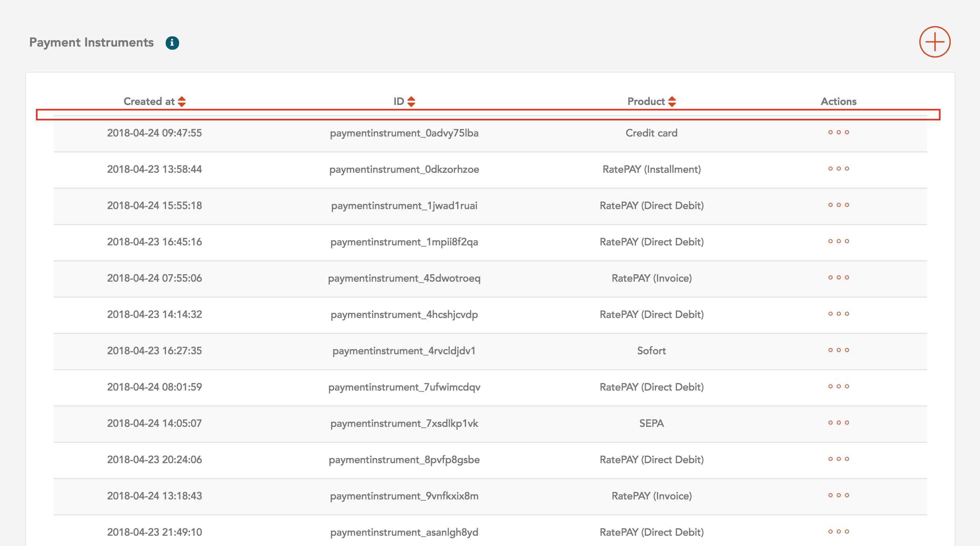Click the add payment instrument plus icon
Screen dimensions: 980x546
pyautogui.click(x=934, y=42)
